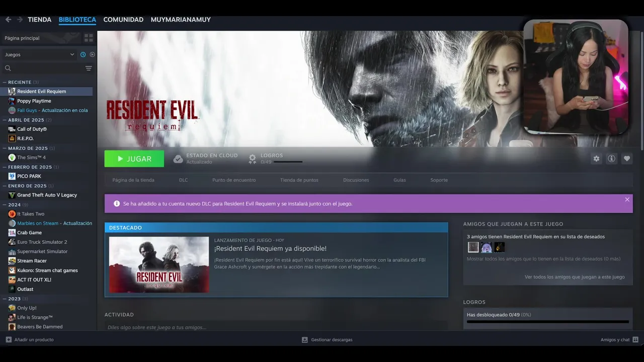Click the achievements gear icon
Screen dimensions: 644x362
tap(253, 159)
